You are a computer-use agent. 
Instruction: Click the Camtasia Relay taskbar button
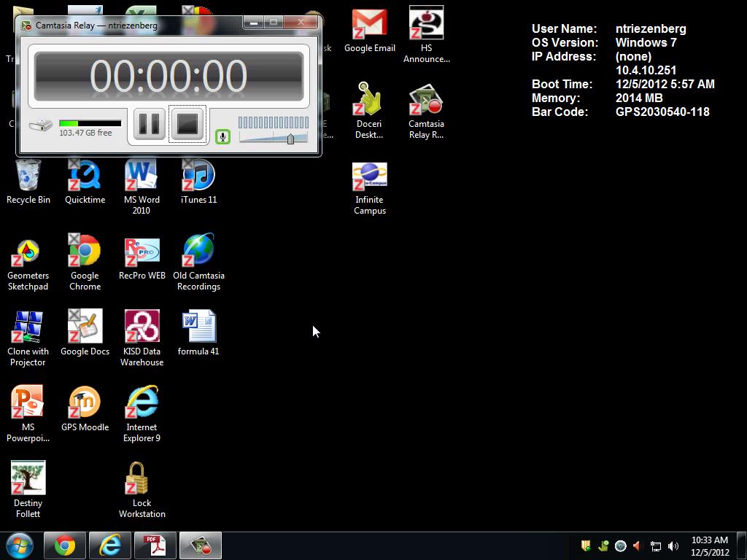click(201, 545)
